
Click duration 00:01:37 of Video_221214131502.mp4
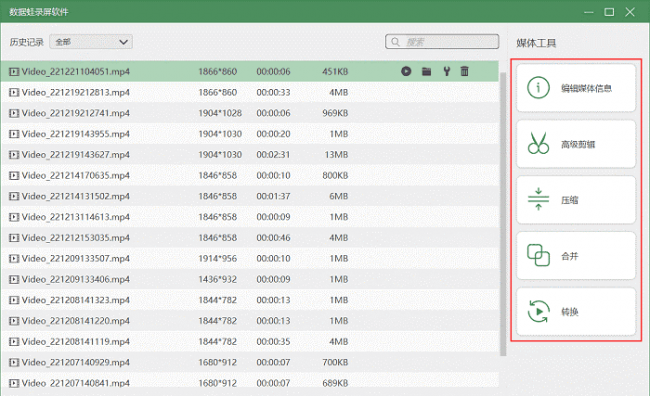273,196
